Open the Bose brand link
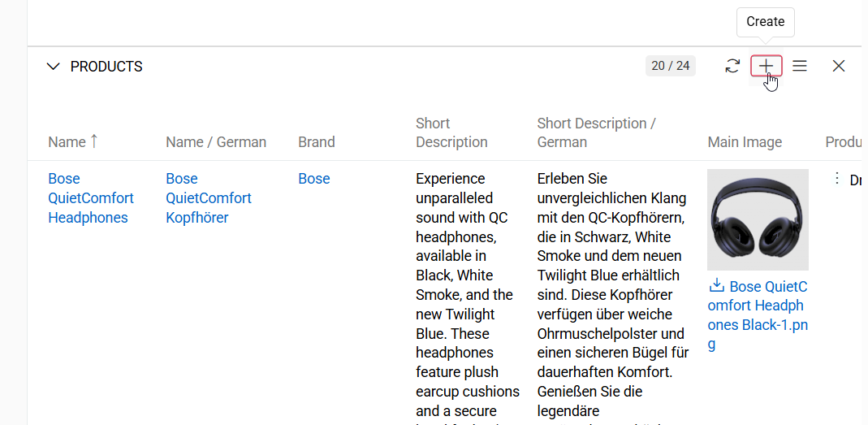 point(314,179)
